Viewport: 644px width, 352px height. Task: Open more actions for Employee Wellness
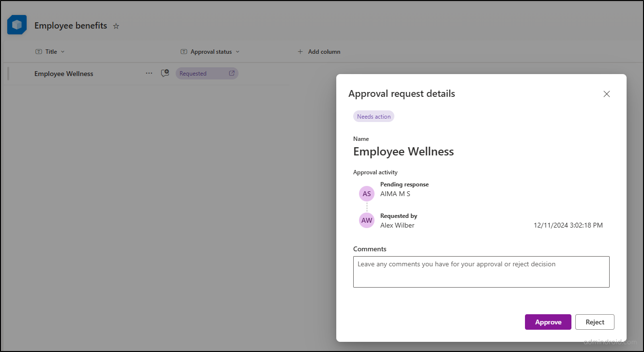[x=149, y=73]
